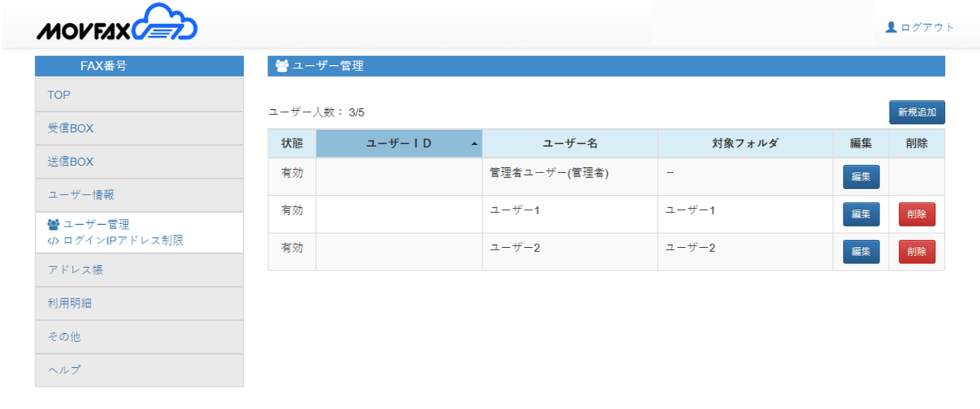The image size is (980, 409).
Task: Click the code icon beside ログインIPアドレス制限
Action: [54, 240]
